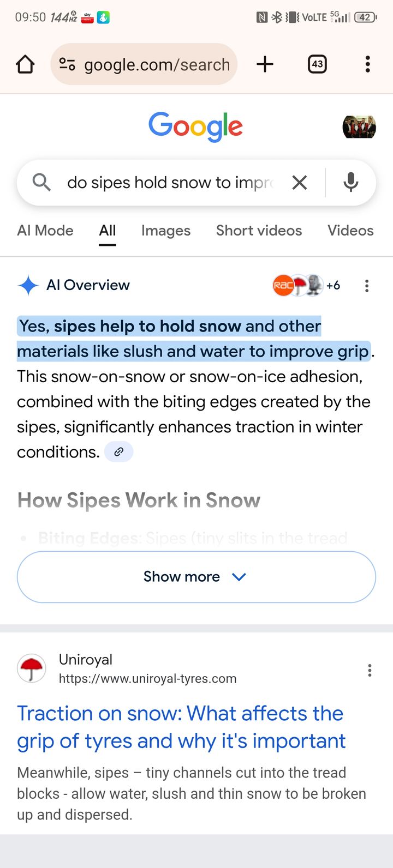The height and width of the screenshot is (868, 393).
Task: Open the Short videos tab
Action: pyautogui.click(x=259, y=231)
